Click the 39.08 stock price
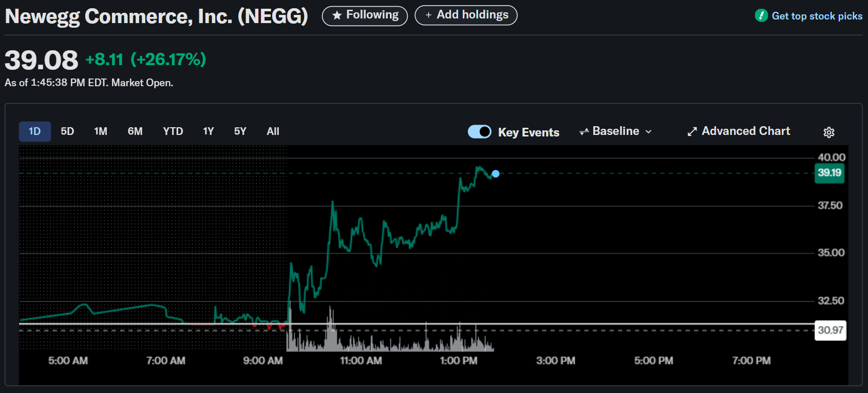This screenshot has height=393, width=868. tap(42, 60)
